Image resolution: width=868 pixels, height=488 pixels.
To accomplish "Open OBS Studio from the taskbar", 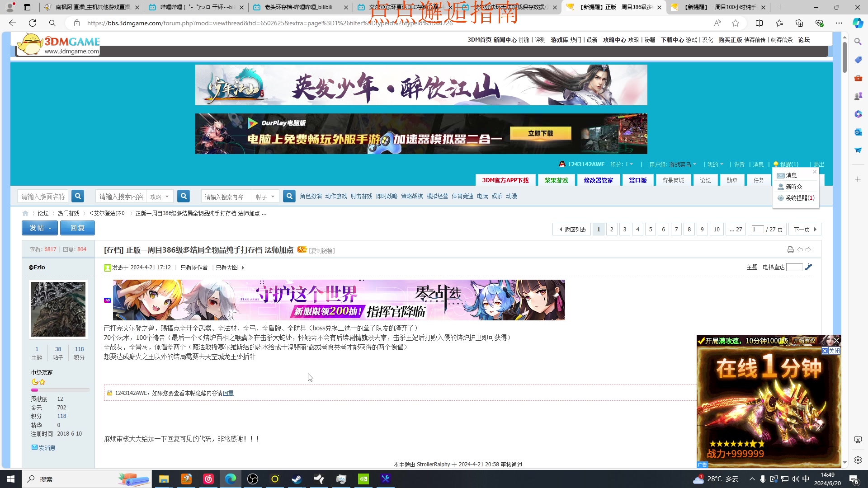I will [x=253, y=479].
